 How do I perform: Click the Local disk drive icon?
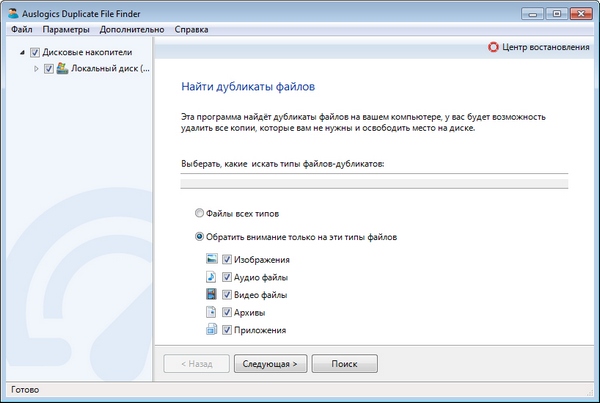pos(62,69)
